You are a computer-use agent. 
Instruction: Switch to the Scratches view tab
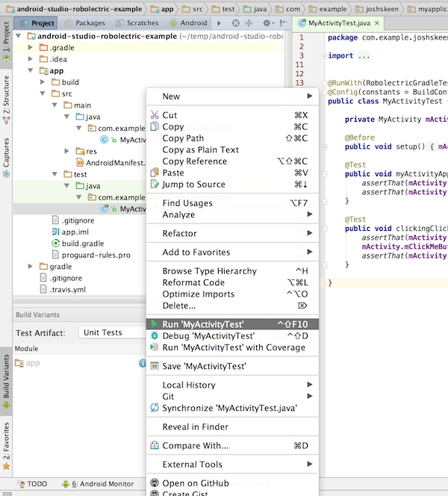click(x=137, y=23)
